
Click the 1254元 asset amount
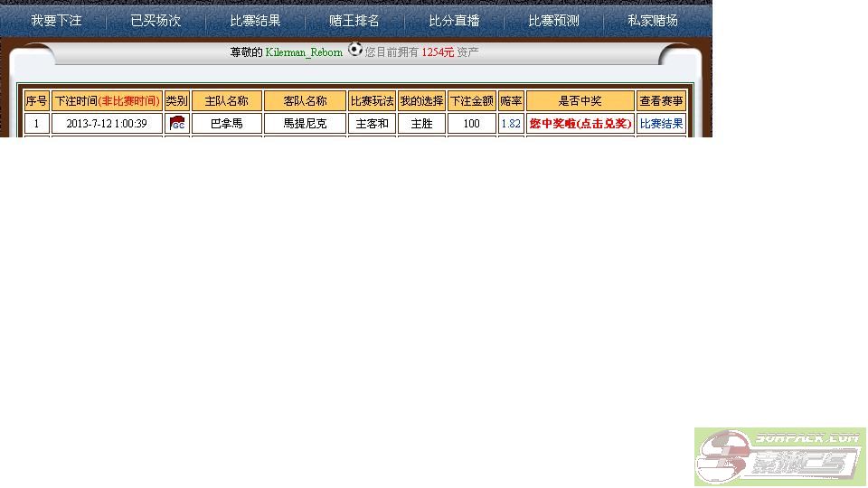pos(438,52)
